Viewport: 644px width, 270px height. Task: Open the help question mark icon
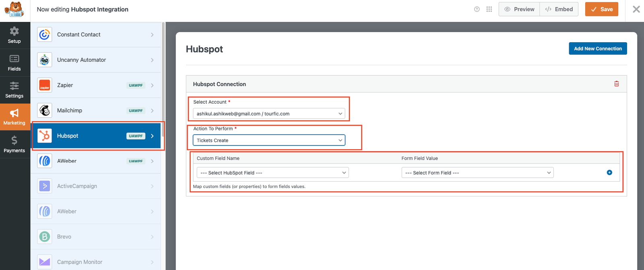pyautogui.click(x=477, y=9)
